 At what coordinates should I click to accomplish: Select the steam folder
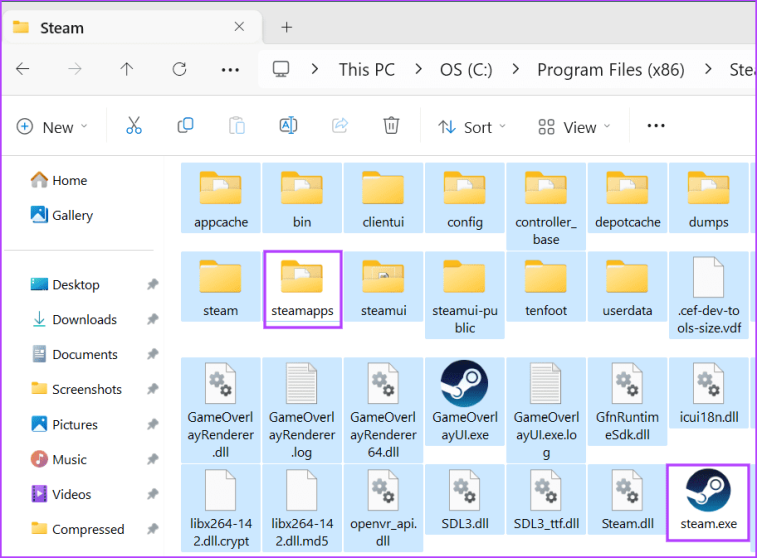click(x=221, y=287)
